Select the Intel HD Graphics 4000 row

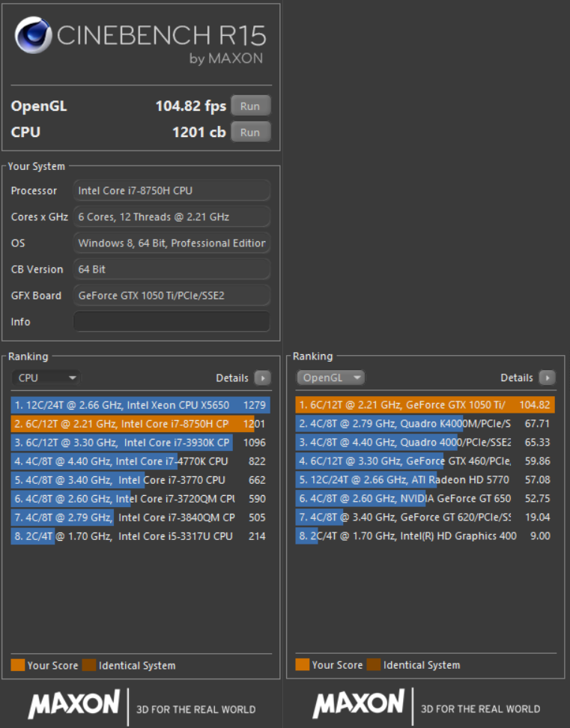425,536
